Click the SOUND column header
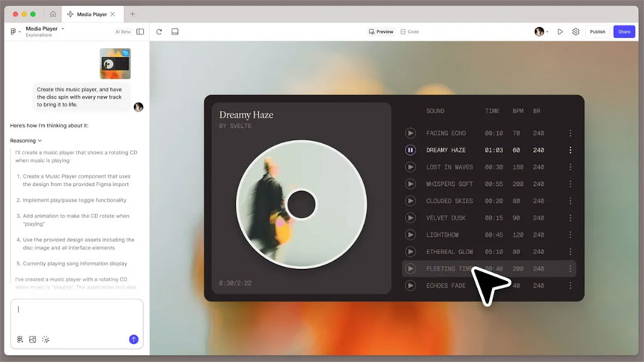This screenshot has width=644, height=362. tap(435, 111)
